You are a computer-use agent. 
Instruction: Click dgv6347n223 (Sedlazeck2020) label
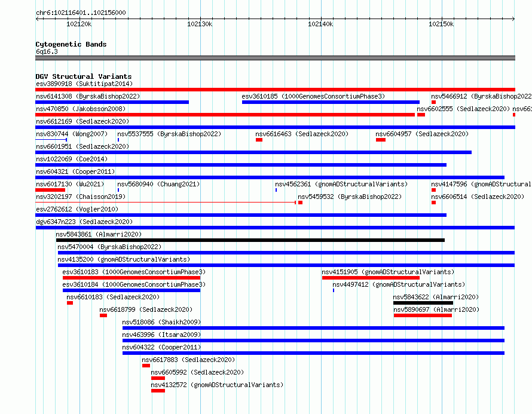[84, 222]
